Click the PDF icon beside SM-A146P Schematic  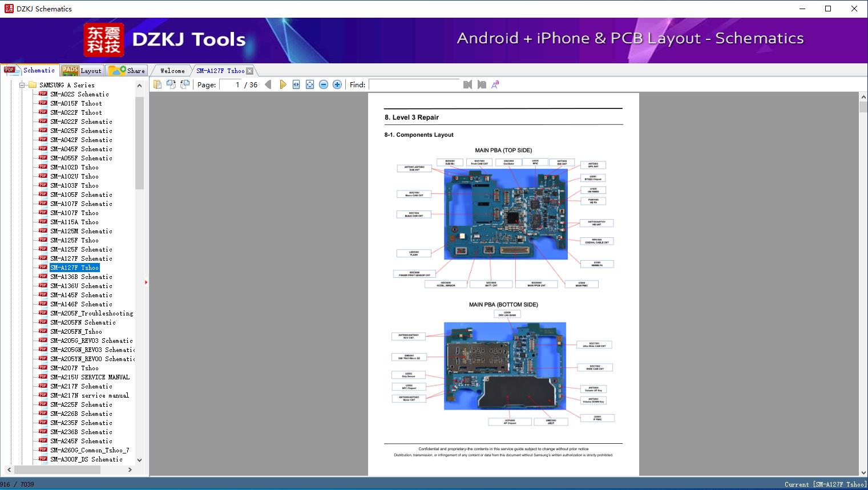43,303
